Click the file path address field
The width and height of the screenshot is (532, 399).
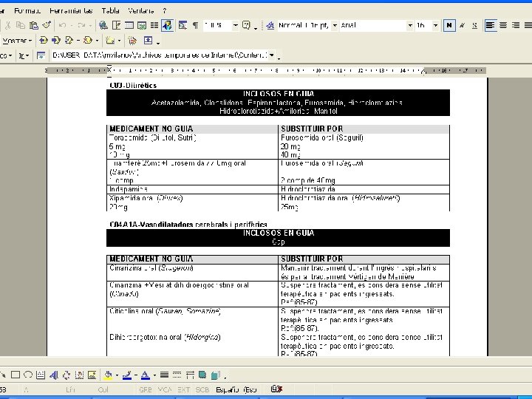pyautogui.click(x=160, y=55)
